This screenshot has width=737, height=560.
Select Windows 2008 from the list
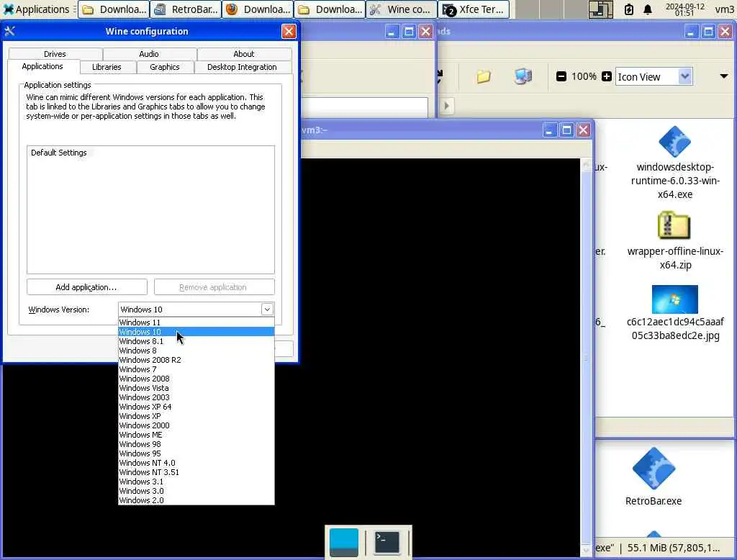(x=196, y=379)
